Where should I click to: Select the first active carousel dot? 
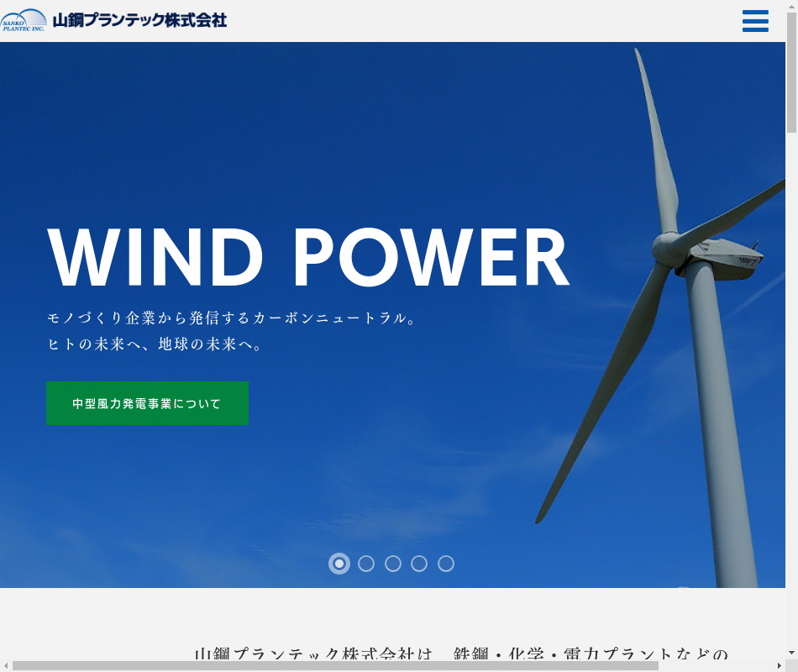[x=339, y=564]
